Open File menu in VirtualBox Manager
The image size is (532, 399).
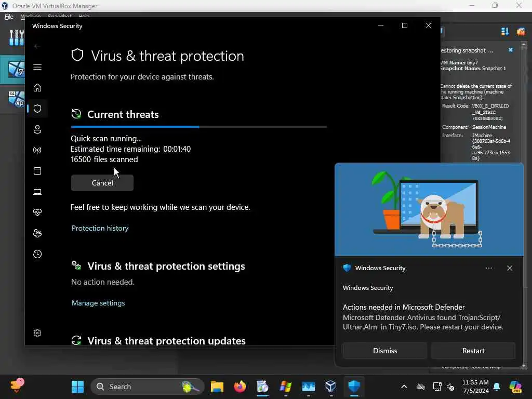pyautogui.click(x=9, y=16)
